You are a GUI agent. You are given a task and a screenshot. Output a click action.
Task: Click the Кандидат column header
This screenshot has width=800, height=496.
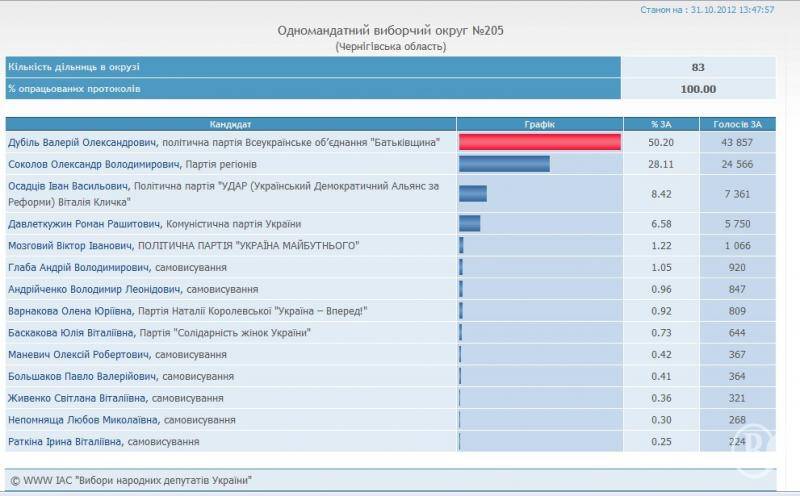point(231,124)
